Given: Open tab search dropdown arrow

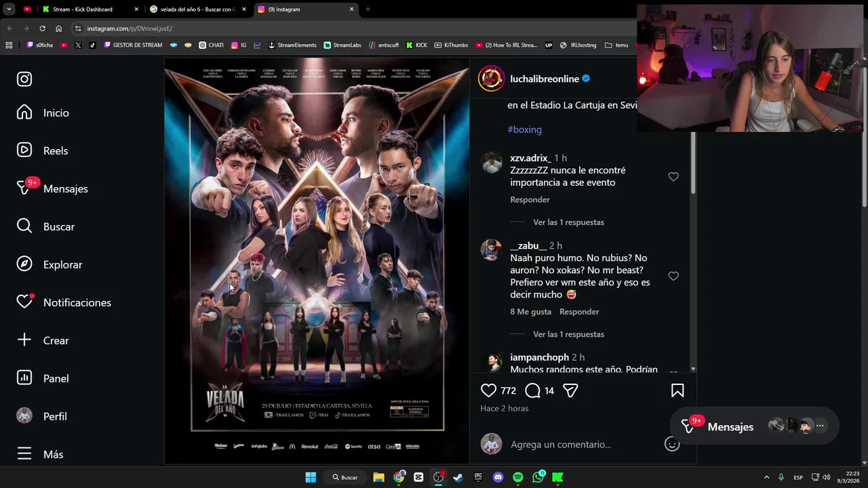Looking at the screenshot, I should tap(9, 9).
